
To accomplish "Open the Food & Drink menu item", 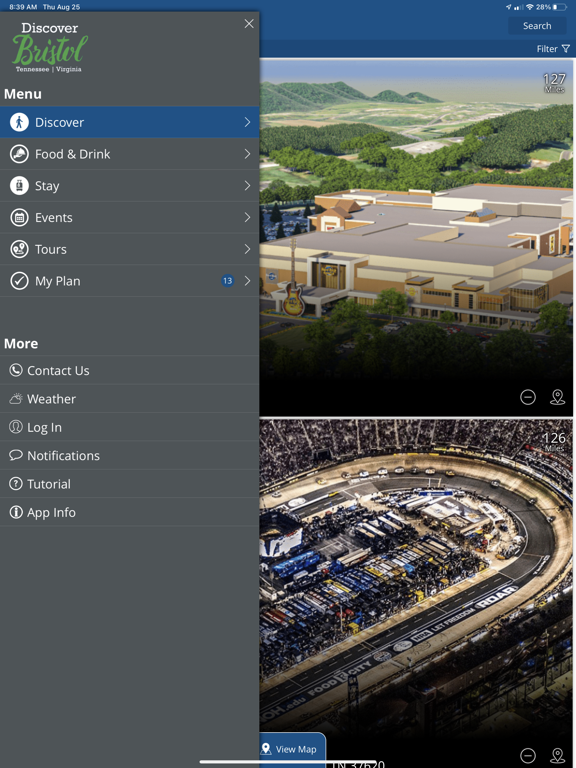I will click(x=129, y=154).
